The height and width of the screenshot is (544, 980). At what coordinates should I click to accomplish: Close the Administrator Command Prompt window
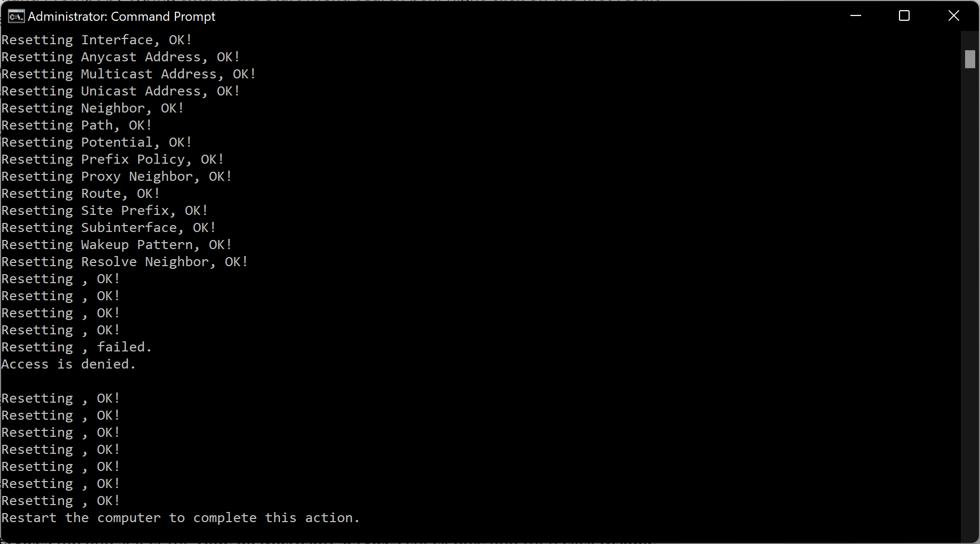[953, 16]
